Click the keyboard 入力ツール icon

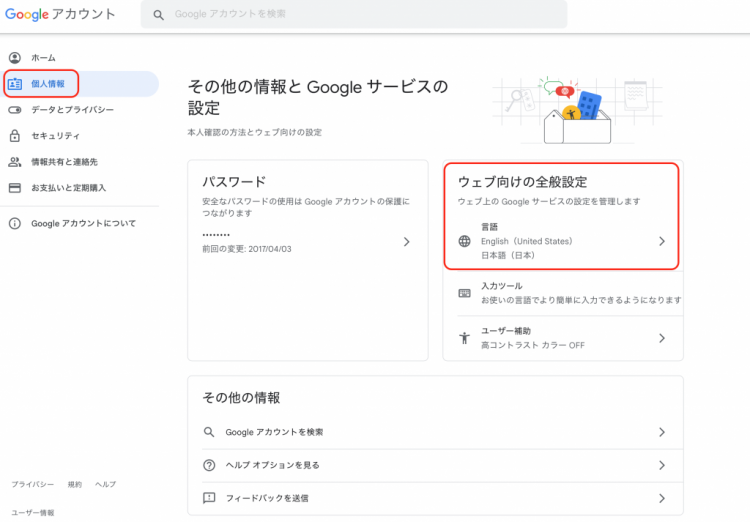coord(464,293)
